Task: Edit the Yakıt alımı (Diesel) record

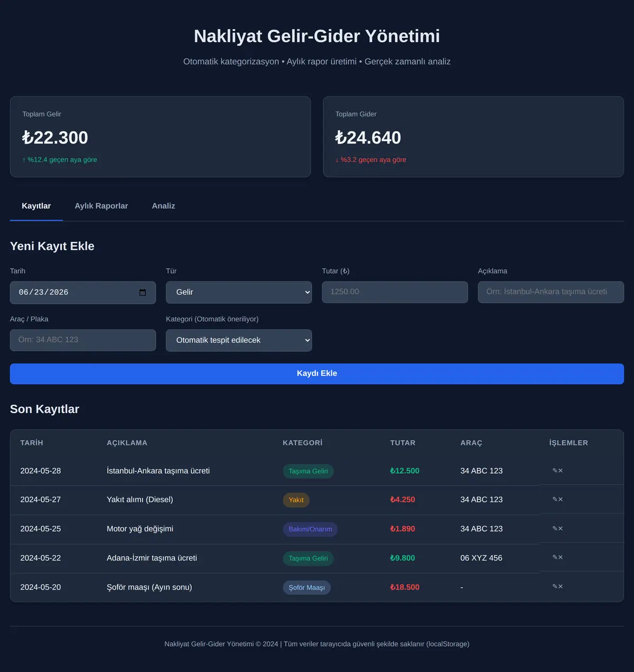Action: pos(555,499)
